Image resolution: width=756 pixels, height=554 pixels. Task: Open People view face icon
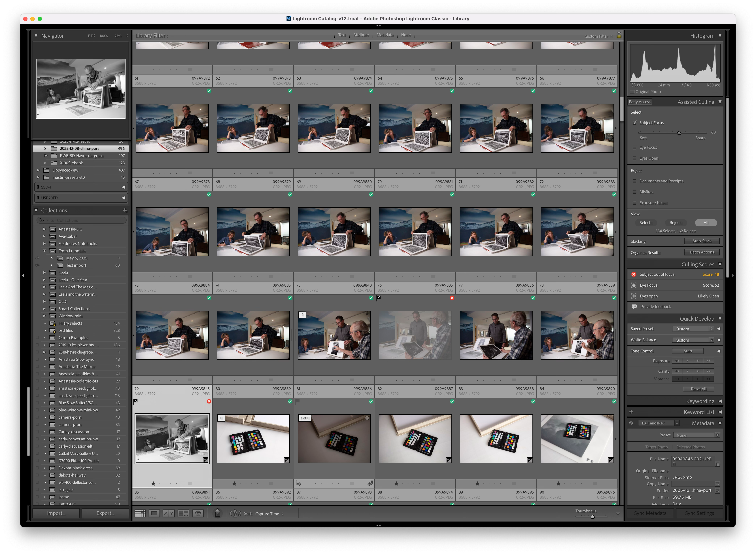(x=198, y=513)
